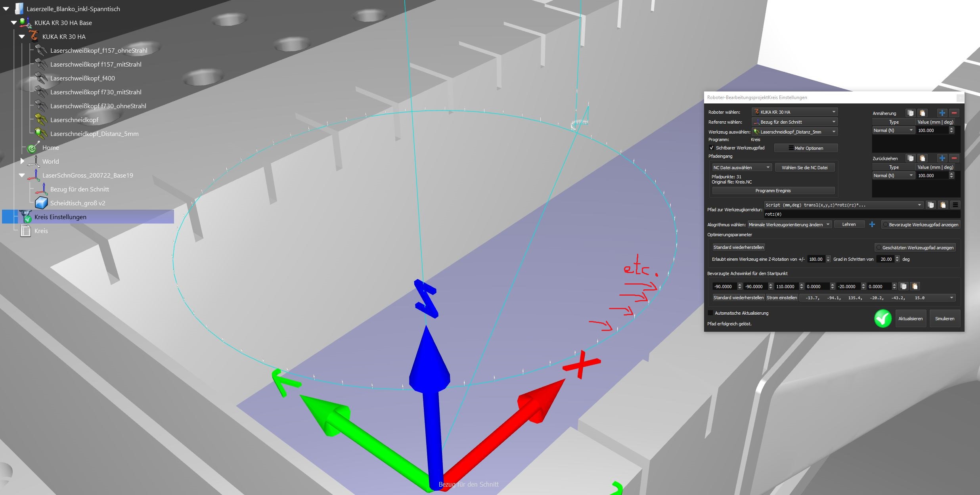Open the Algorithmus wählen dropdown
The image size is (980, 495).
(789, 225)
